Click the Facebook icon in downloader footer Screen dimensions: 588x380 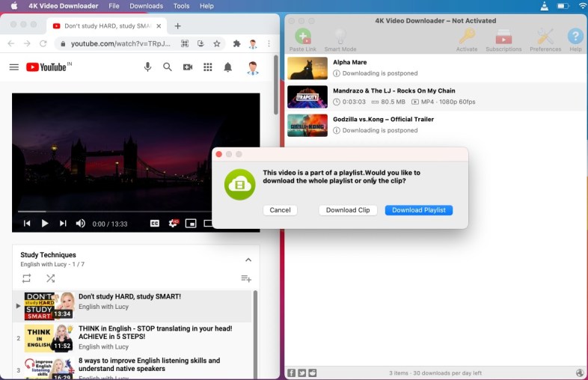coord(291,373)
